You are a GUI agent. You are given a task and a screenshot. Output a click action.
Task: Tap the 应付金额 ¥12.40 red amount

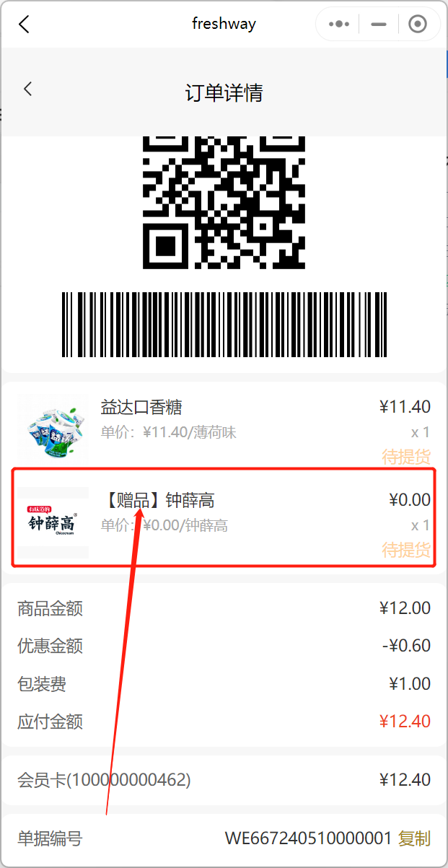(x=405, y=721)
